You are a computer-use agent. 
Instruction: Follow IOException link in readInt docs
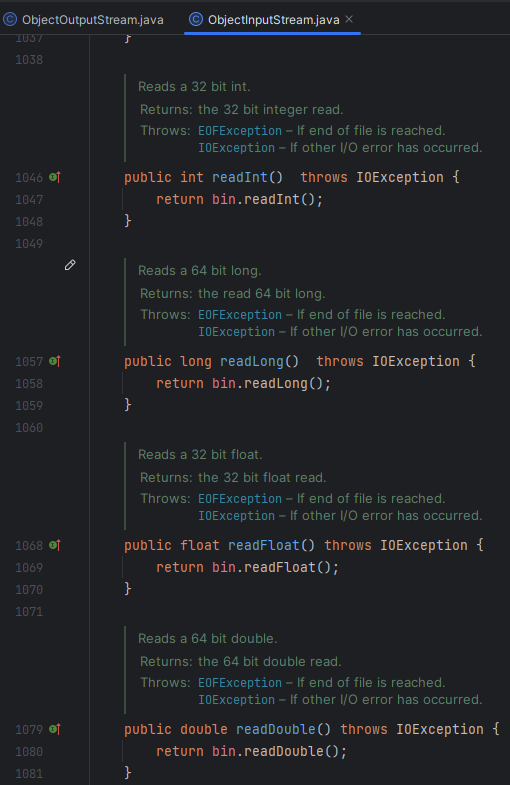236,148
